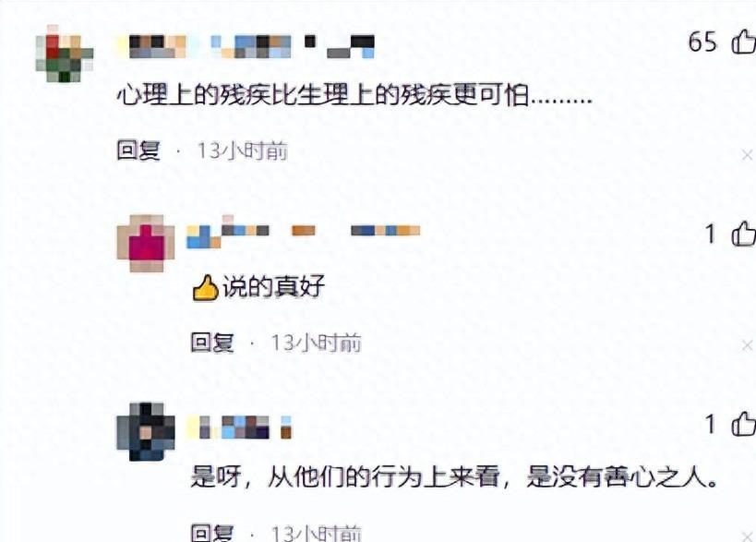756x542 pixels.
Task: Click 回复 under the top comment
Action: point(138,151)
